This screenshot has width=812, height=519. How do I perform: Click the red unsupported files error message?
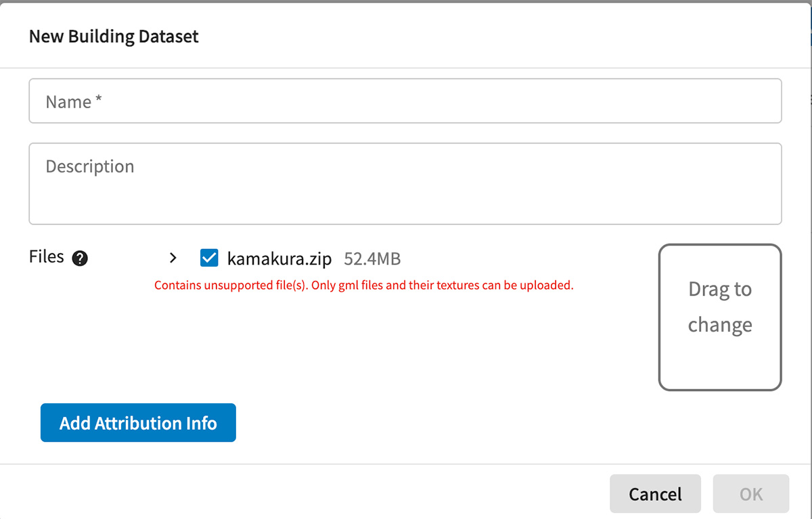click(x=363, y=286)
